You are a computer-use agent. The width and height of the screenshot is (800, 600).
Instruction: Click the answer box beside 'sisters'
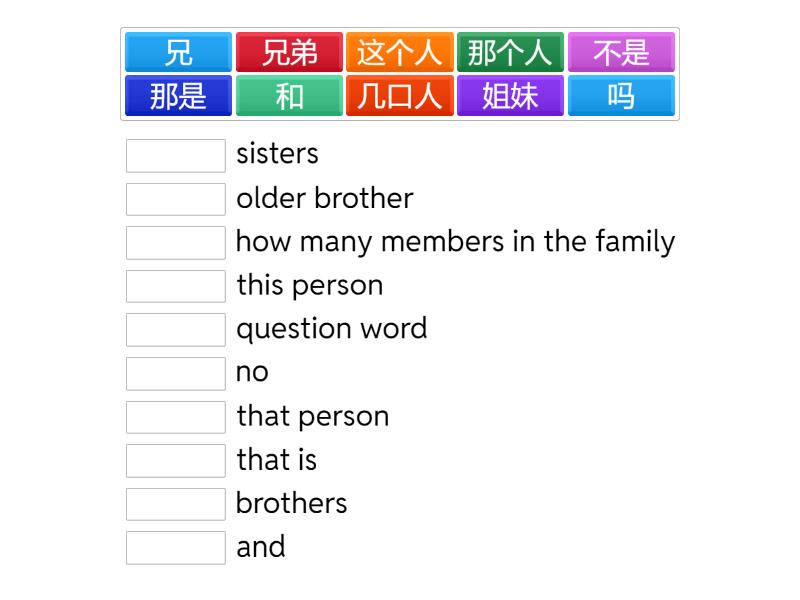tap(176, 155)
